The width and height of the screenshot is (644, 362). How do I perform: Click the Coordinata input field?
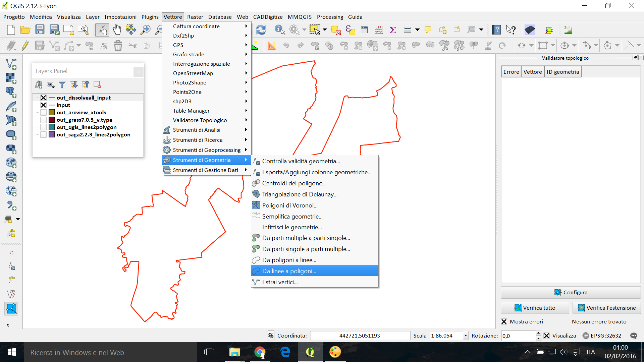[360, 336]
